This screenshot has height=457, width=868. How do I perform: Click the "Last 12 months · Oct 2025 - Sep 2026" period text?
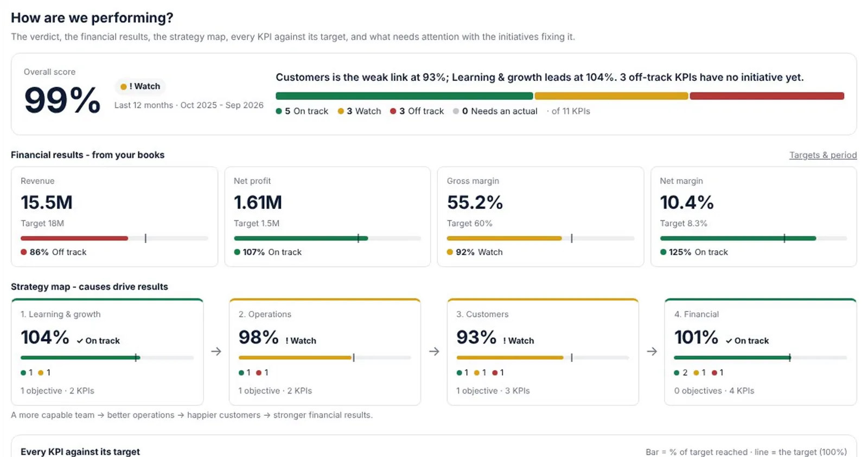[x=189, y=105]
